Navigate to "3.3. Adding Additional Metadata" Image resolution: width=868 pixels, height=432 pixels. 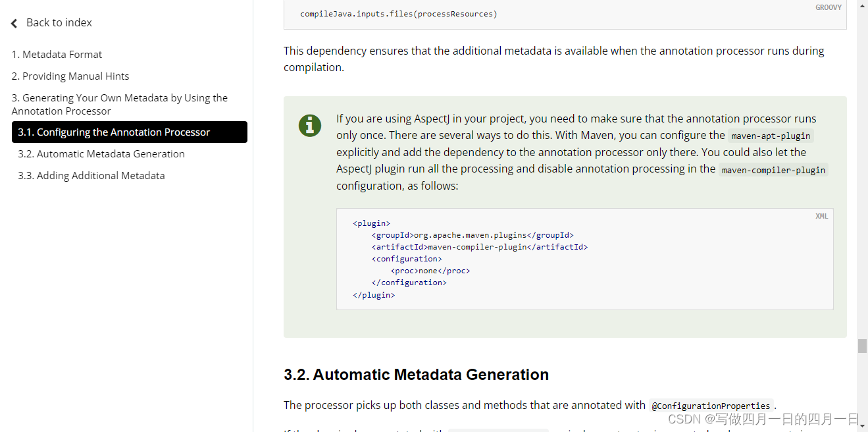point(91,175)
